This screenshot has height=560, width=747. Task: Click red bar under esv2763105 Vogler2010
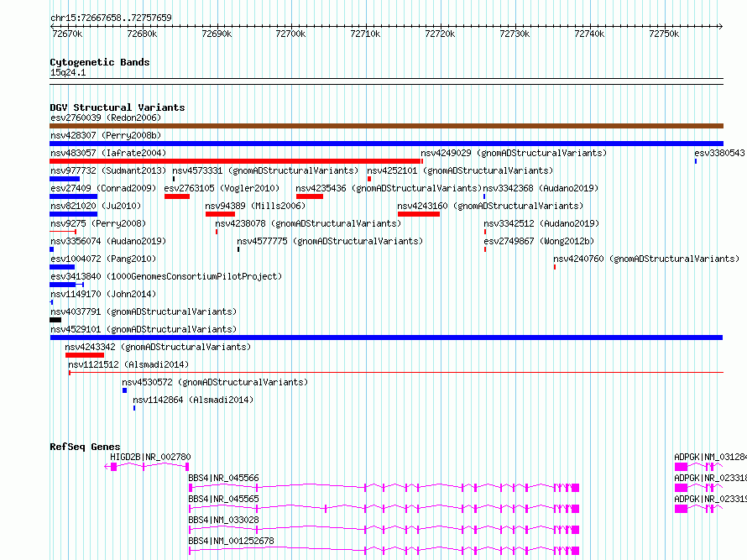(x=177, y=196)
